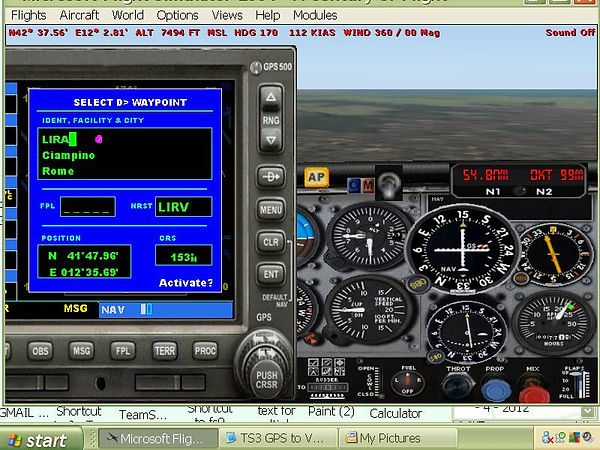Open the Help menu

[268, 15]
